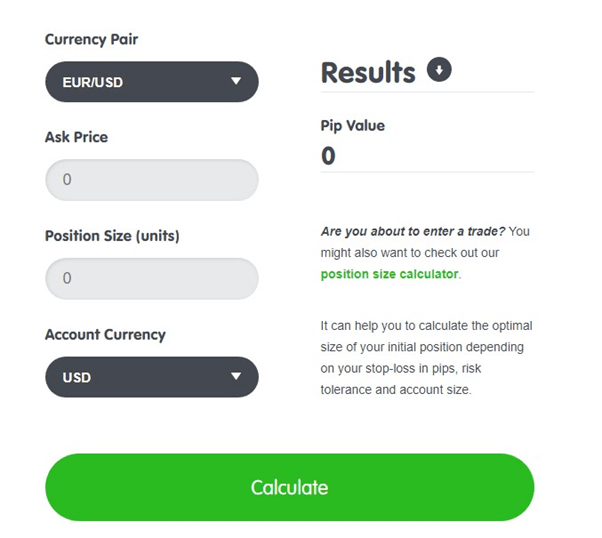Click the paragraph about optimal position size
Image resolution: width=602 pixels, height=538 pixels.
point(426,358)
